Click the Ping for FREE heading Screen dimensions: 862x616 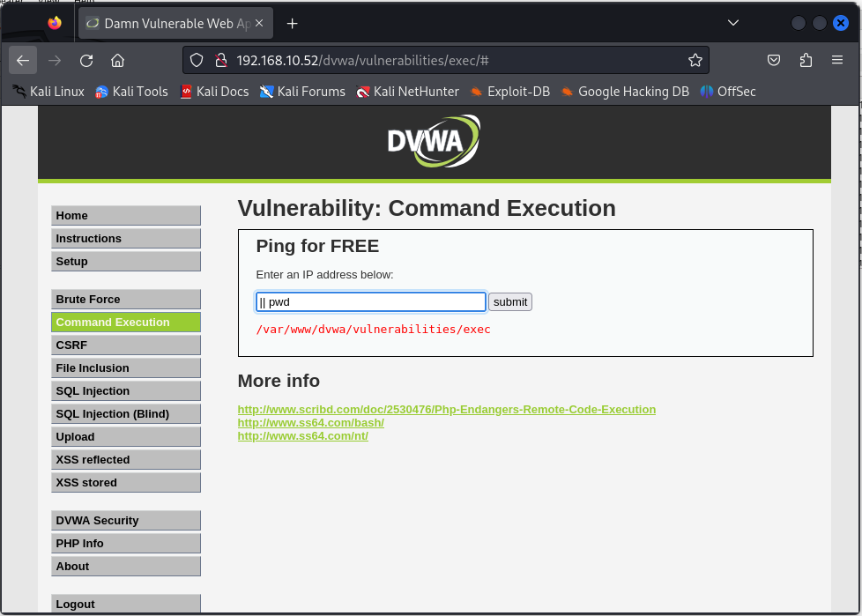(317, 246)
